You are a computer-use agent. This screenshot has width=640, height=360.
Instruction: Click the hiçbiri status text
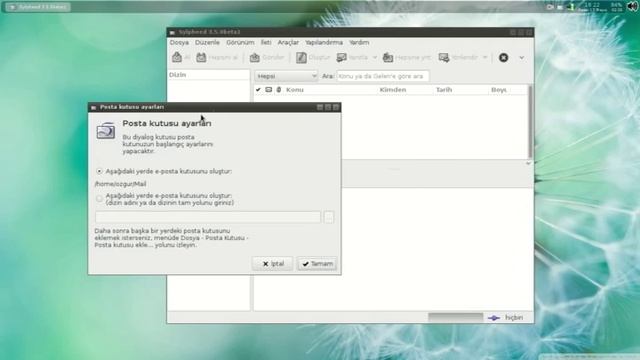click(514, 318)
